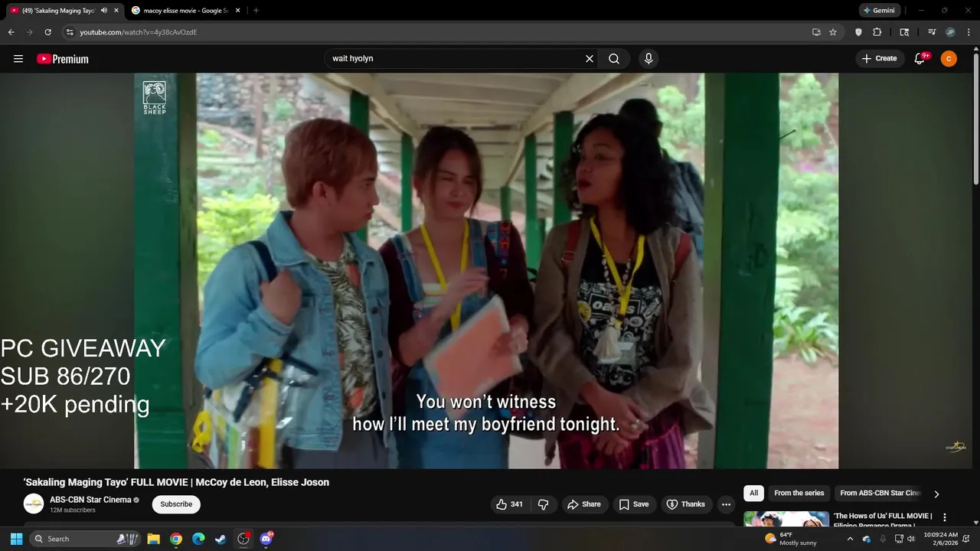Screen dimensions: 980x551
Task: Click the address bar URL
Action: (x=138, y=32)
